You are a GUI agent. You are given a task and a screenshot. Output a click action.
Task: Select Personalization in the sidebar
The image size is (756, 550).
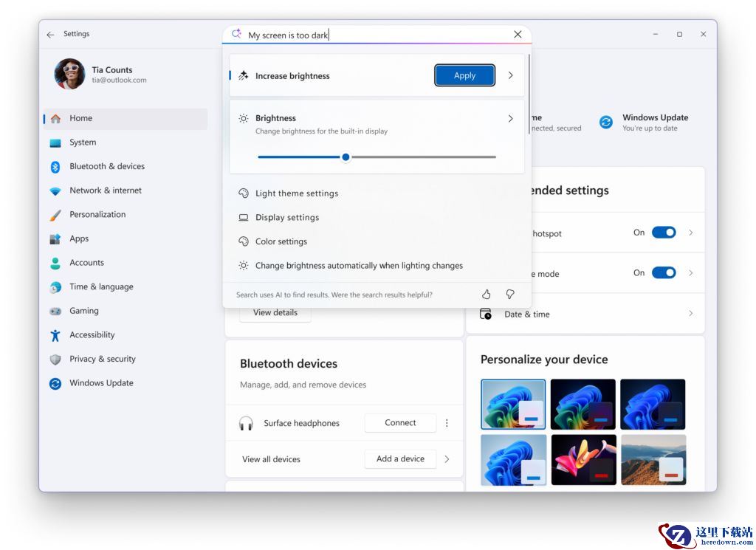[97, 215]
